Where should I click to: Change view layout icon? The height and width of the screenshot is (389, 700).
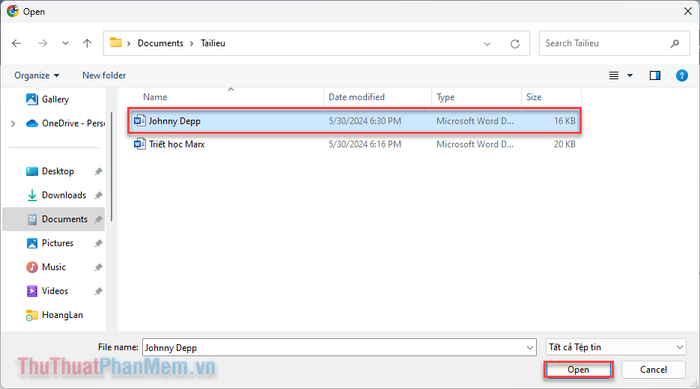[x=614, y=75]
